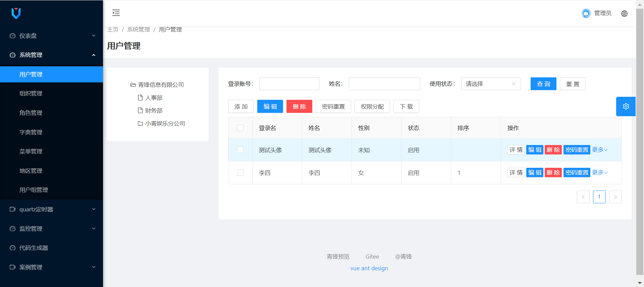The height and width of the screenshot is (287, 644).
Task: Select 小青娱乐分公司 tree node
Action: (165, 124)
